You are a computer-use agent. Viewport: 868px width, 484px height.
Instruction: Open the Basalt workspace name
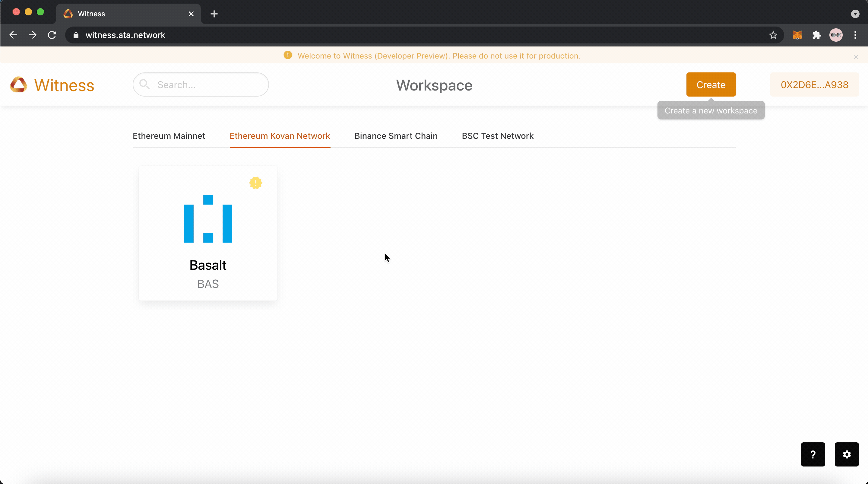coord(208,265)
